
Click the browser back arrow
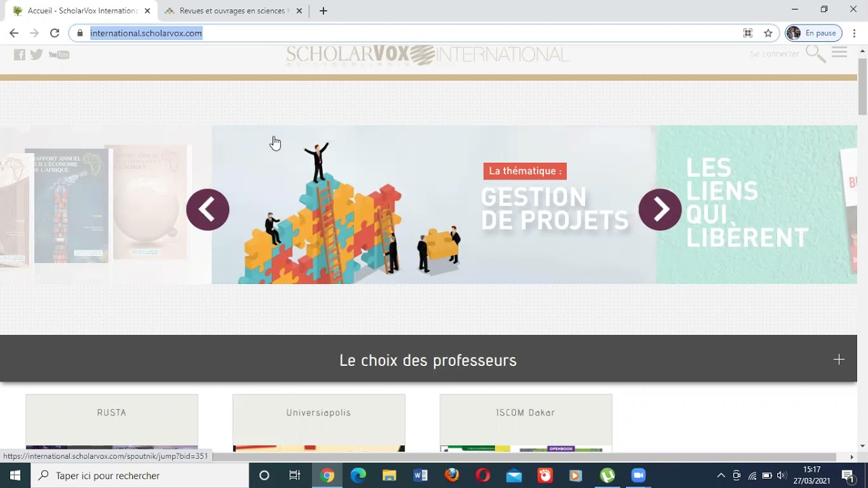click(14, 33)
